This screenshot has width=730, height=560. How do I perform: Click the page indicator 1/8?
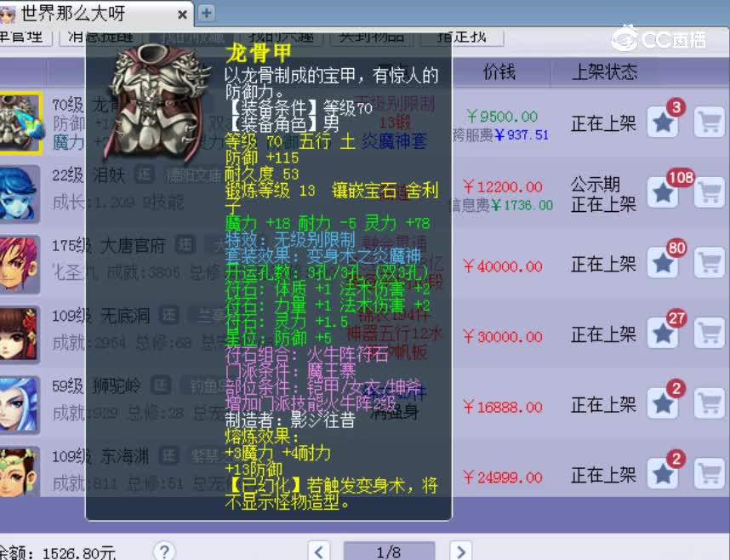point(389,552)
